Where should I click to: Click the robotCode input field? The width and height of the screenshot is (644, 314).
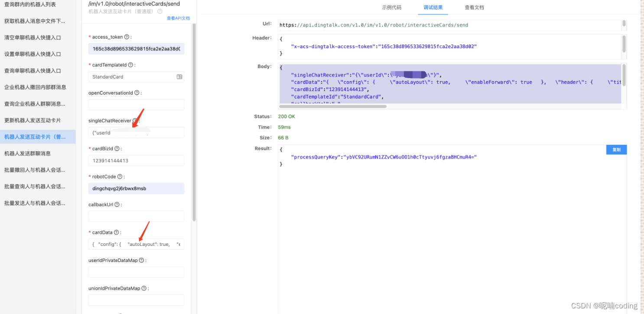click(x=137, y=189)
